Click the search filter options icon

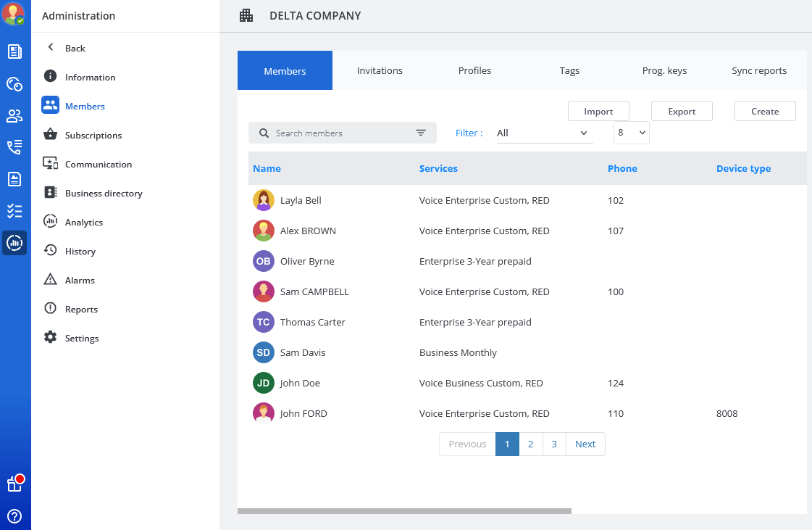pyautogui.click(x=421, y=133)
